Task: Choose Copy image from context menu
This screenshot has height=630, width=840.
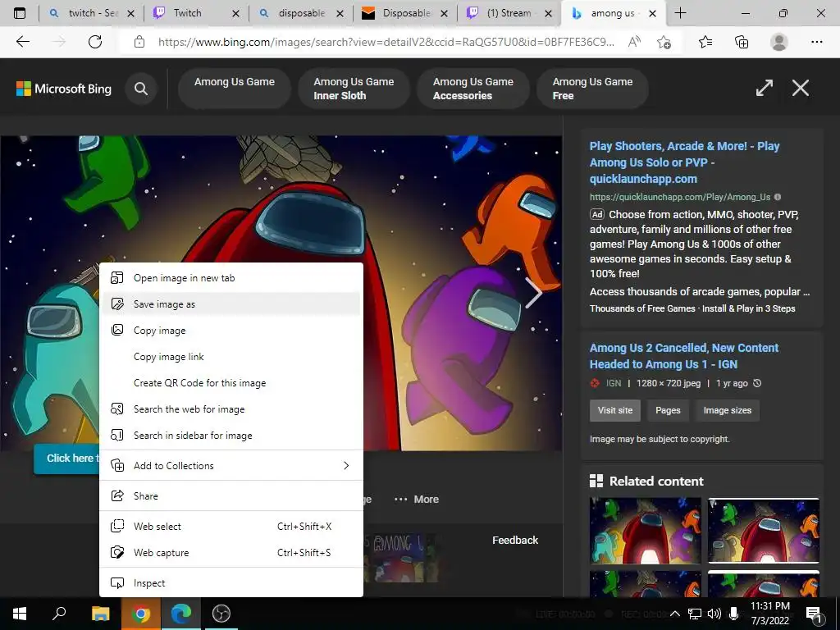Action: (231, 331)
